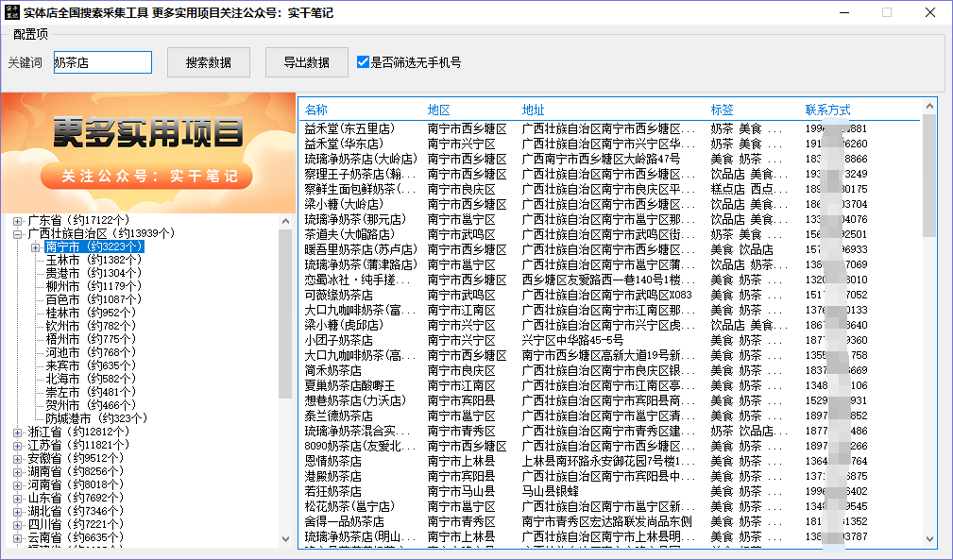Expand the 广东省 tree node

pos(18,220)
